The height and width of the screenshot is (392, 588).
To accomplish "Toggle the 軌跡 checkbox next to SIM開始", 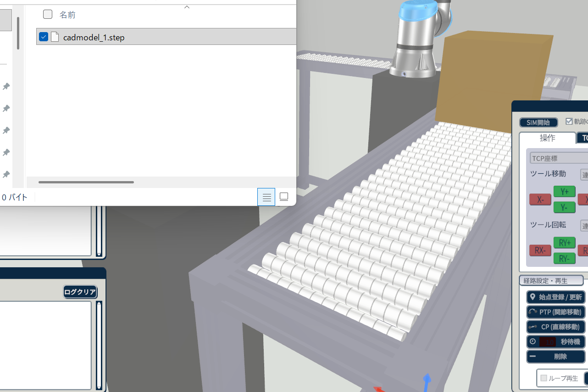I will pos(569,121).
